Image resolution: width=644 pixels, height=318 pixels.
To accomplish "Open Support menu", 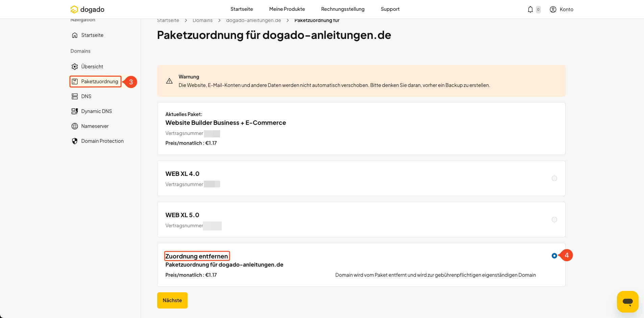I will click(390, 9).
